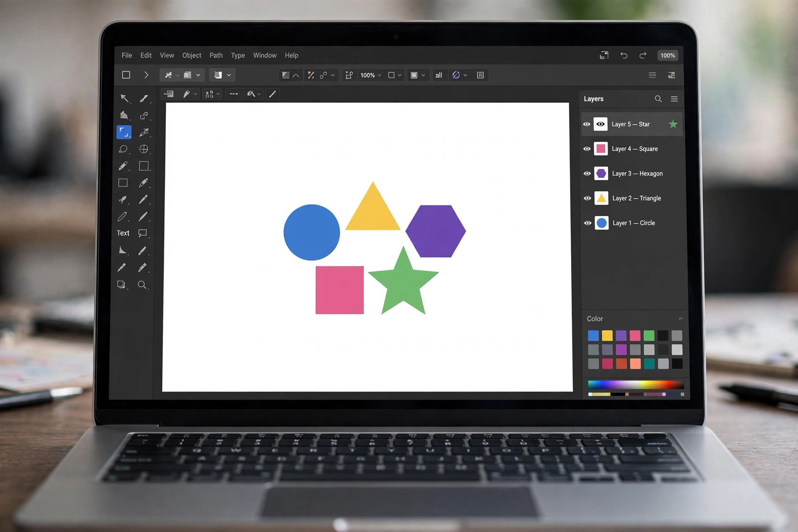The width and height of the screenshot is (798, 532).
Task: Pick the blue swatch in Color panel
Action: pyautogui.click(x=593, y=335)
